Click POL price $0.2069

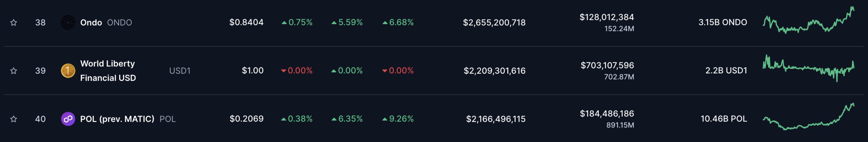click(x=246, y=119)
